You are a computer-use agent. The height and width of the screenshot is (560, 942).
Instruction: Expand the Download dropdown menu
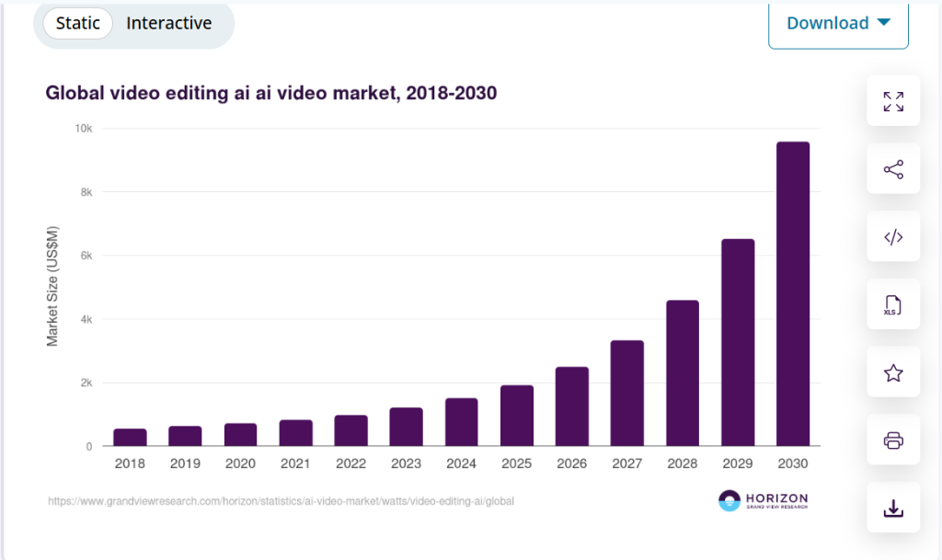pos(838,23)
